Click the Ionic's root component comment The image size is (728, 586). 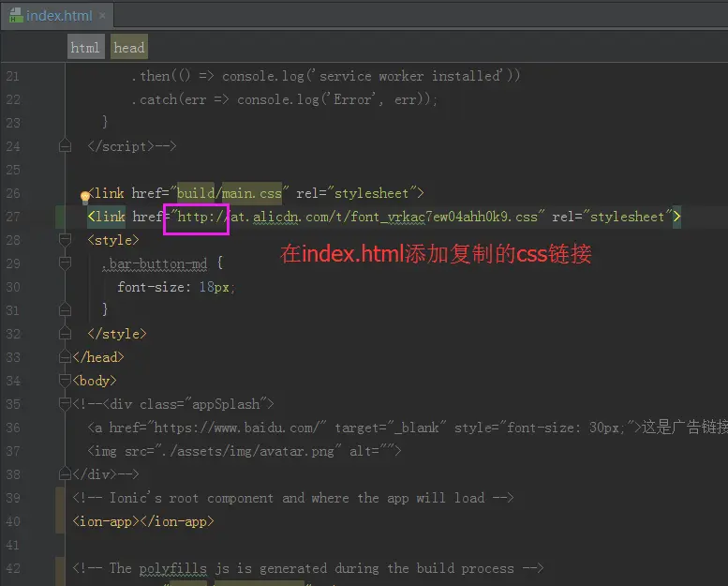point(293,498)
